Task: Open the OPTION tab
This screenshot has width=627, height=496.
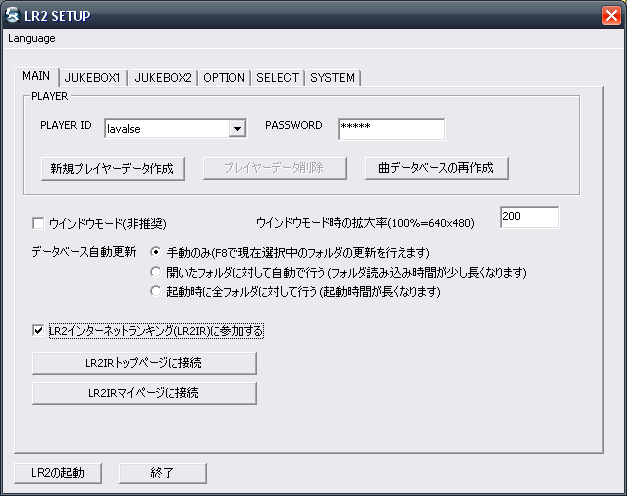Action: coord(224,78)
